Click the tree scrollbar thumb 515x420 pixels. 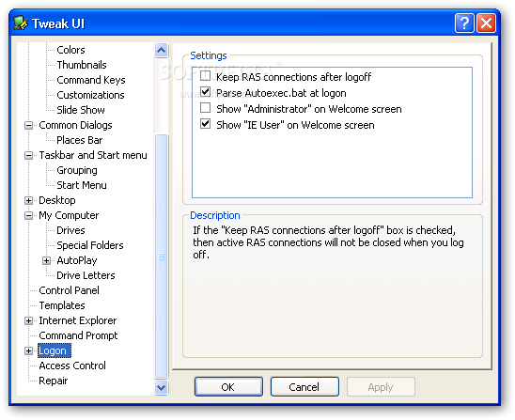(x=161, y=257)
